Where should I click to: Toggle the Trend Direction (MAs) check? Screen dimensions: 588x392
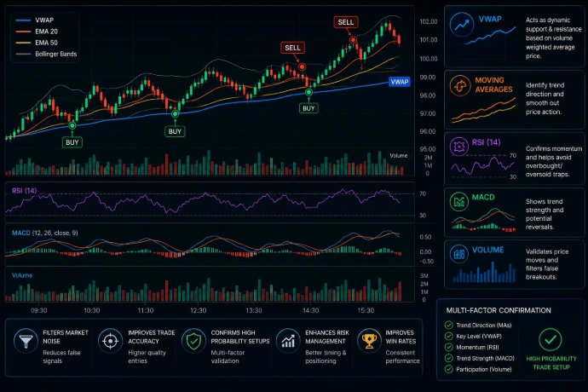pos(448,326)
